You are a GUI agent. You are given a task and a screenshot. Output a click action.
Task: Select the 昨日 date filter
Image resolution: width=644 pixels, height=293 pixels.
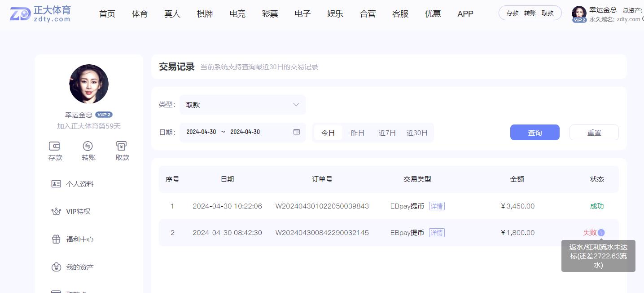click(x=357, y=133)
